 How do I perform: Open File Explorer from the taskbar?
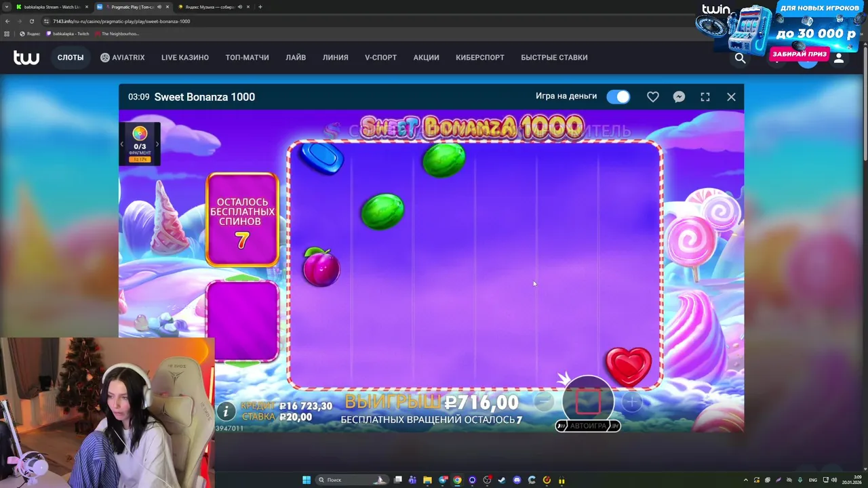coord(428,480)
